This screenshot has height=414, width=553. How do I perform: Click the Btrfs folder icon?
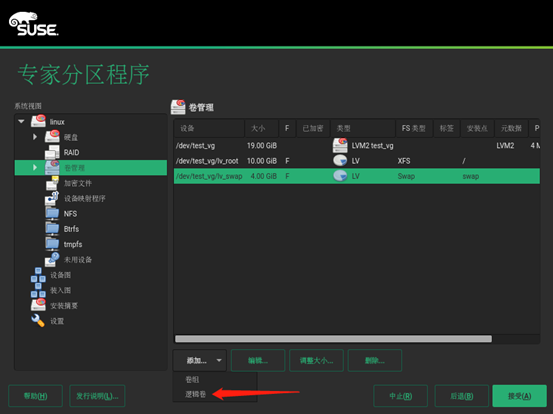[x=52, y=229]
